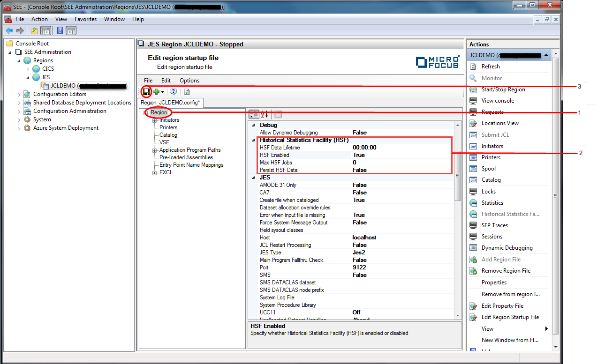605x364 pixels.
Task: Open the Favorites menu
Action: point(85,19)
